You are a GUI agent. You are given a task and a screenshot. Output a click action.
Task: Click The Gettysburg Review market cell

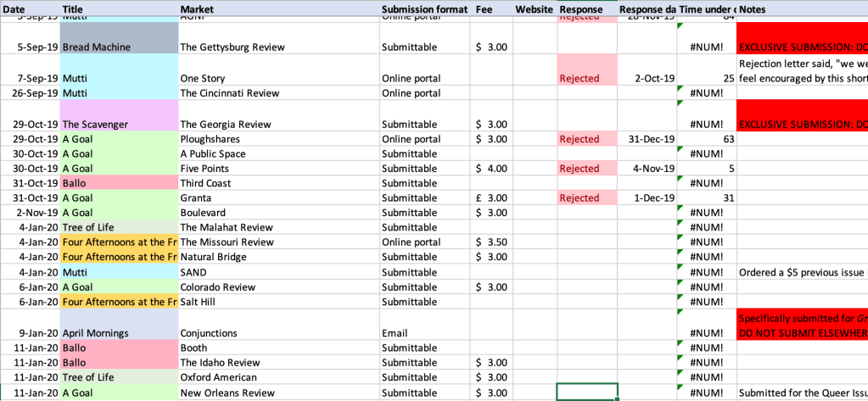point(279,38)
